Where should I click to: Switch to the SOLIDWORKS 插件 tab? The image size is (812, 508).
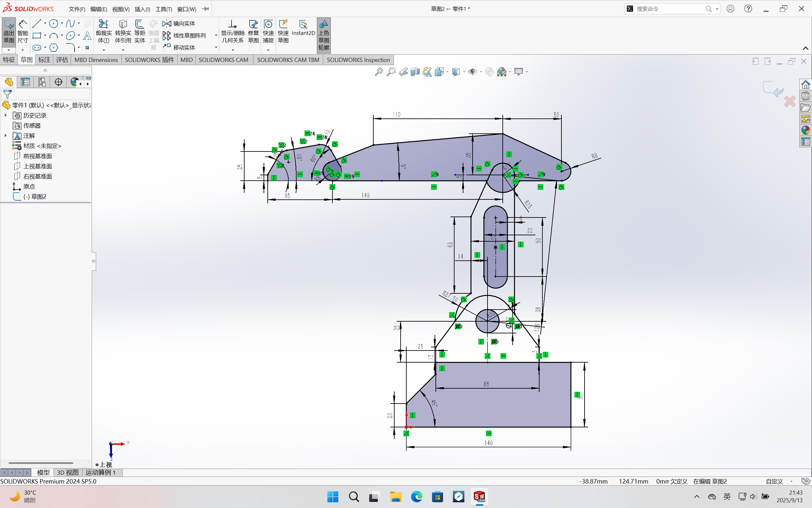pos(149,60)
